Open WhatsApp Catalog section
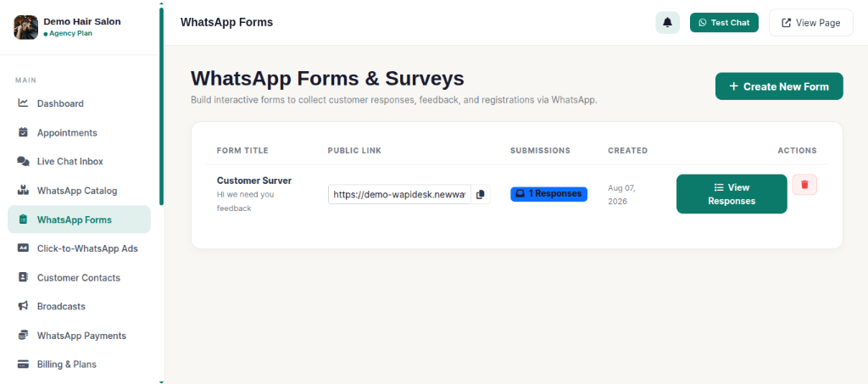 pos(79,191)
